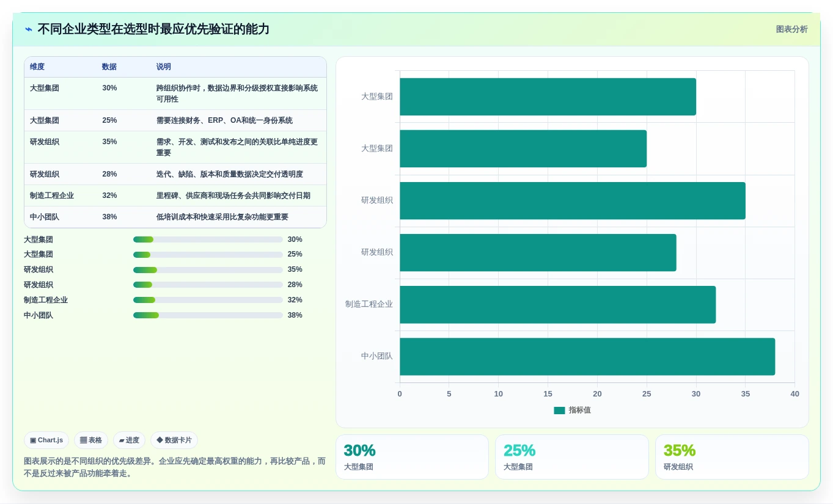Click the 35% progress bar for 研发组织

coord(208,269)
